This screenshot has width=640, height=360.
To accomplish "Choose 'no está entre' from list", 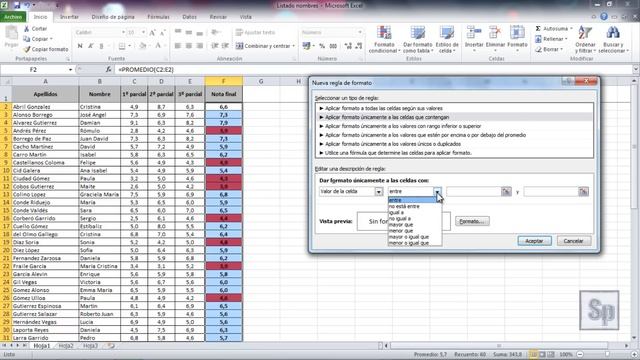I will pyautogui.click(x=414, y=206).
